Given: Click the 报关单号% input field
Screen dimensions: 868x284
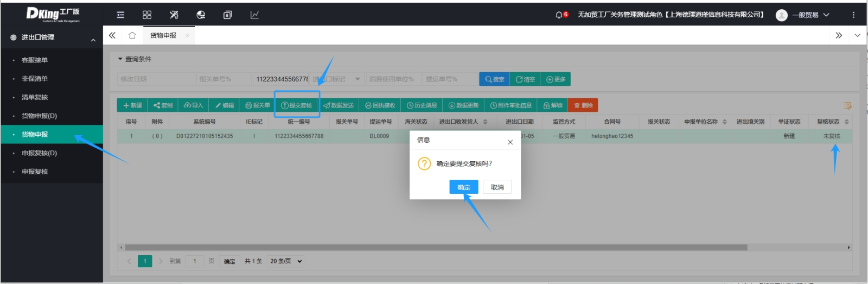Looking at the screenshot, I should click(x=224, y=79).
